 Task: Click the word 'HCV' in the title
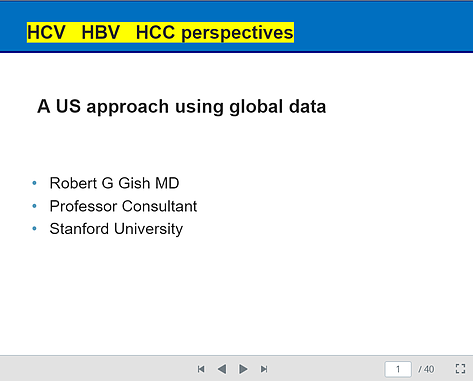click(x=46, y=33)
